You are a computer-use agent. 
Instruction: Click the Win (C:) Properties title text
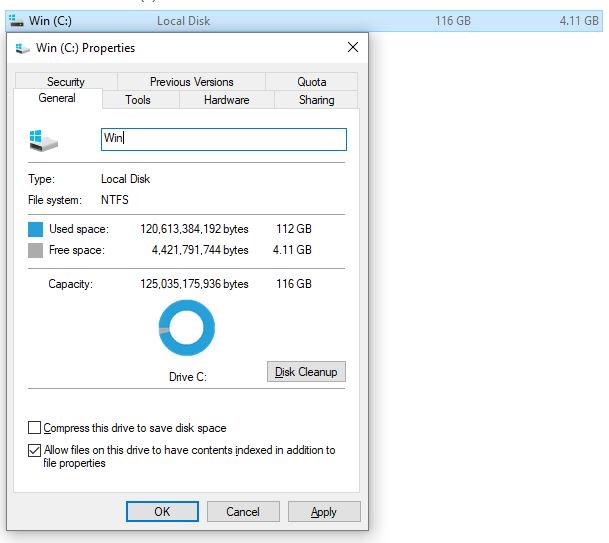(x=85, y=48)
